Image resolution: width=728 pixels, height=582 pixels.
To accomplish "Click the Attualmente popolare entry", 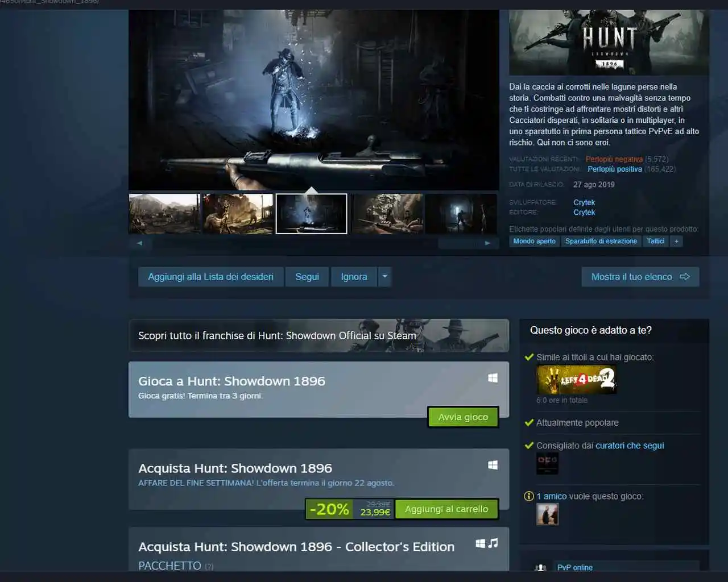I will click(577, 423).
